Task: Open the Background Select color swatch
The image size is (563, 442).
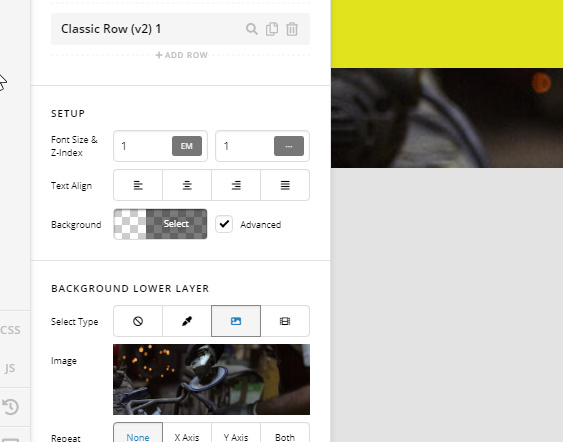Action: click(160, 224)
